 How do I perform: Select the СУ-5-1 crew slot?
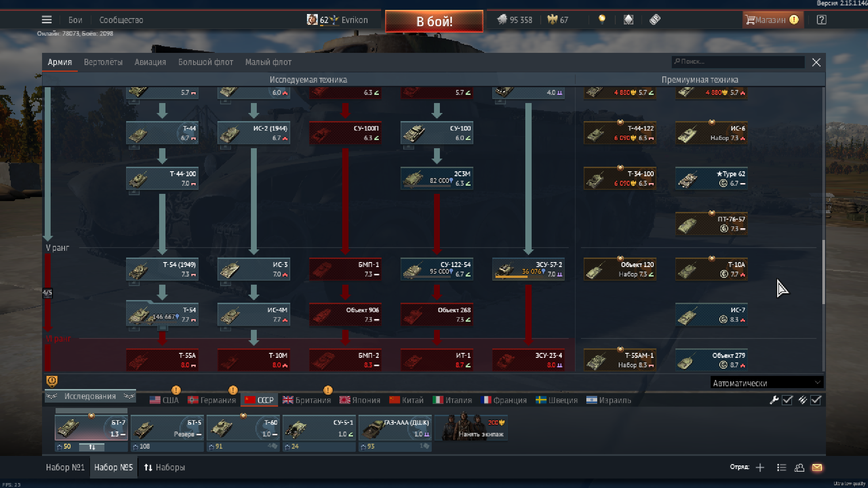[x=319, y=427]
